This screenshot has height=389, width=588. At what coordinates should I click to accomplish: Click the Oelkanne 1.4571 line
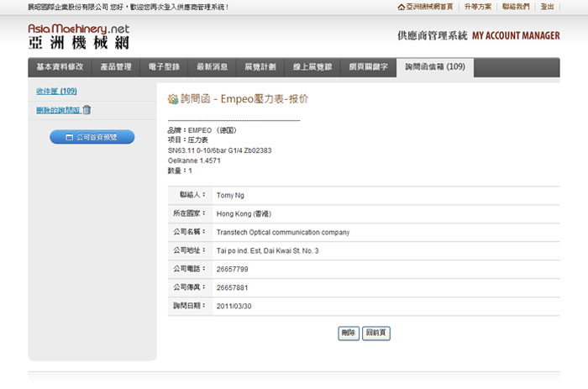point(194,160)
